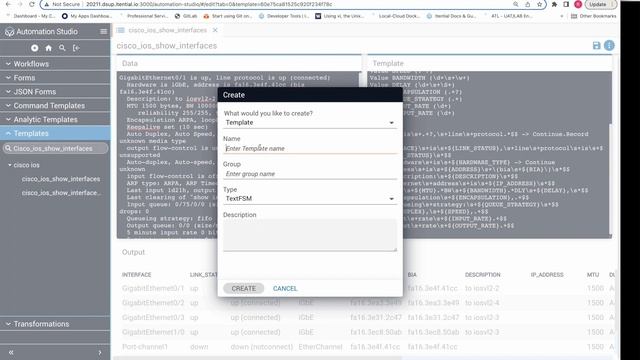The height and width of the screenshot is (360, 640).
Task: Select first cisco_ios_show_interfaces tree item
Action: click(x=61, y=179)
